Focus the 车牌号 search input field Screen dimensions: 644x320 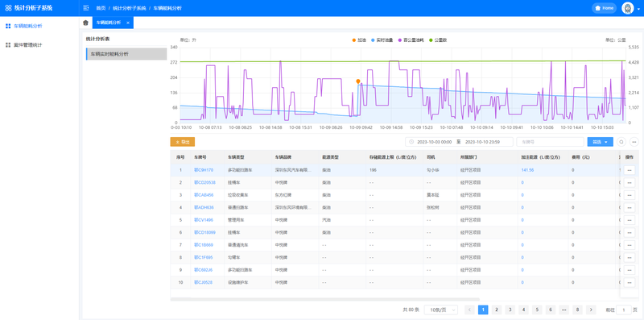[550, 142]
